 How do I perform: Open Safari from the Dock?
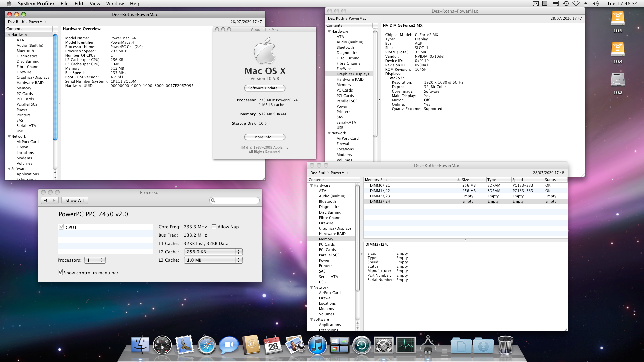pyautogui.click(x=206, y=345)
